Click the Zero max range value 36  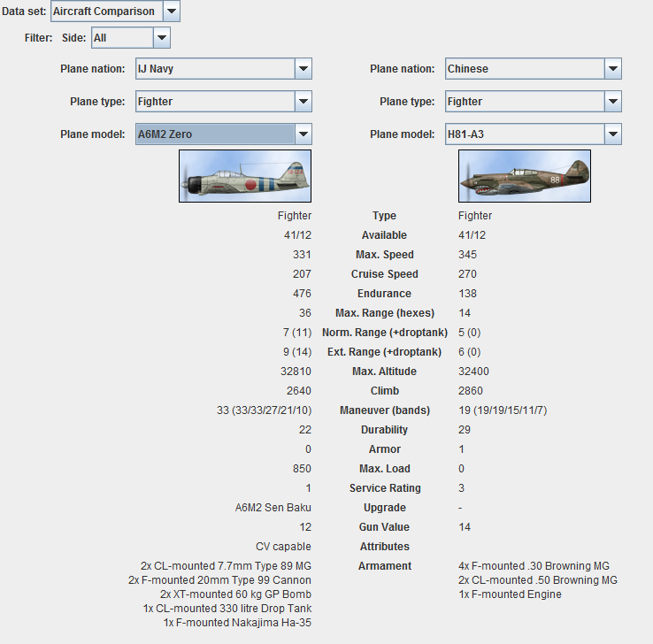[x=305, y=313]
